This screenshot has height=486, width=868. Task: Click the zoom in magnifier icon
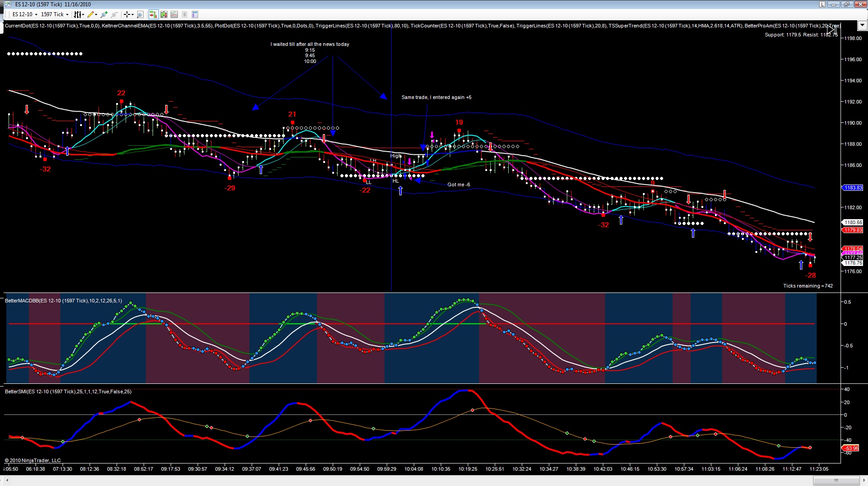[x=104, y=14]
